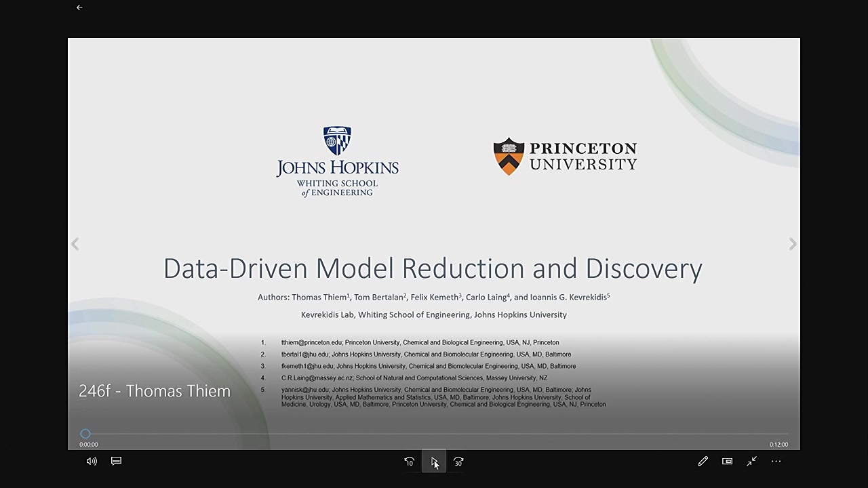This screenshot has width=868, height=488.
Task: Click the Johns Hopkins Whiting School logo
Action: [x=337, y=161]
